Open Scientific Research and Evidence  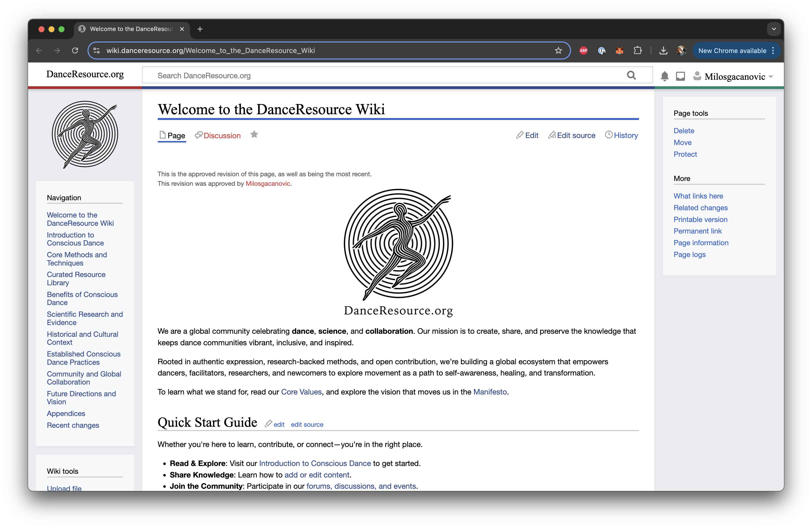[x=85, y=318]
